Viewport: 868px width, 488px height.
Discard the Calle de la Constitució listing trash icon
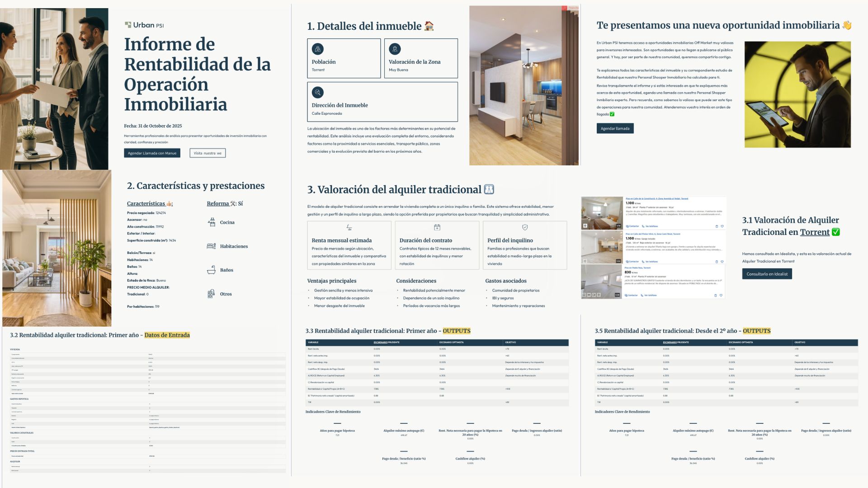pos(717,226)
